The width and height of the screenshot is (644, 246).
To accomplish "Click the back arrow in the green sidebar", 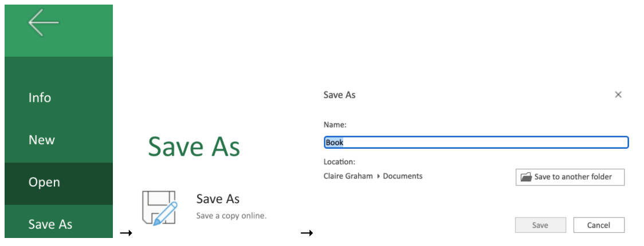I will (44, 23).
